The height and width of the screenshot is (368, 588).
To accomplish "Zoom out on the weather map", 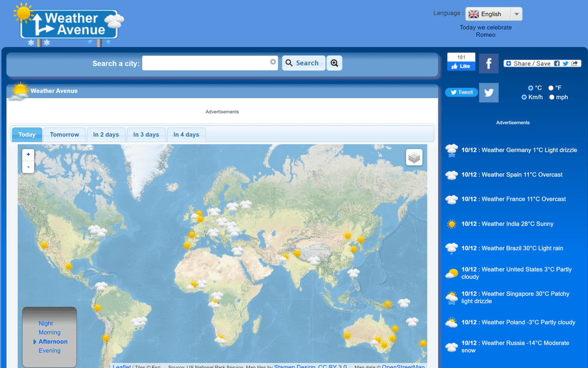I will (28, 167).
